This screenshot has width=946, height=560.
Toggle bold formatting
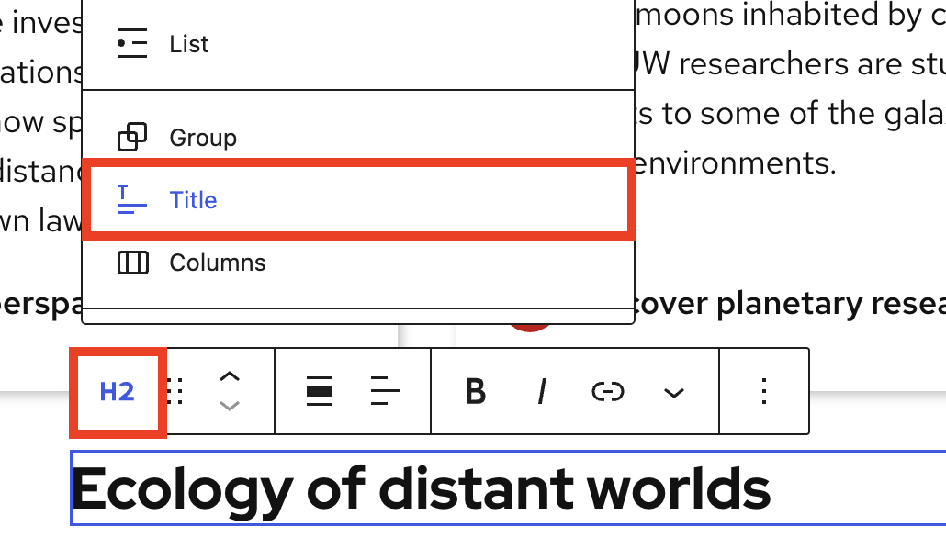click(x=476, y=392)
